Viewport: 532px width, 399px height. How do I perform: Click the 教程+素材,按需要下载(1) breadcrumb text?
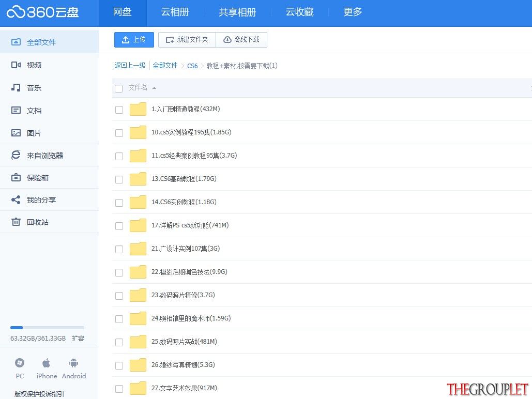[242, 66]
